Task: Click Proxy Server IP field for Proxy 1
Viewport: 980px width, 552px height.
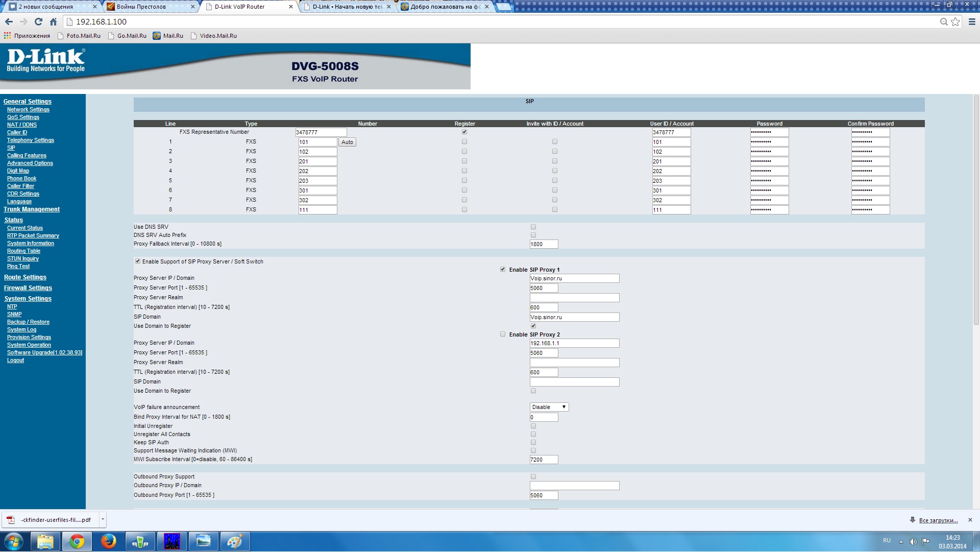Action: [574, 278]
